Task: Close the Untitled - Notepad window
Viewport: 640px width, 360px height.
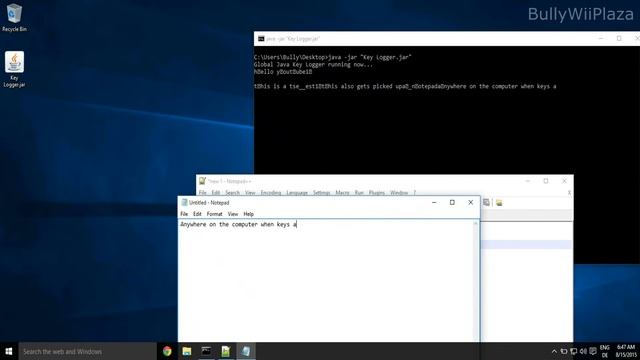Action: [x=471, y=202]
